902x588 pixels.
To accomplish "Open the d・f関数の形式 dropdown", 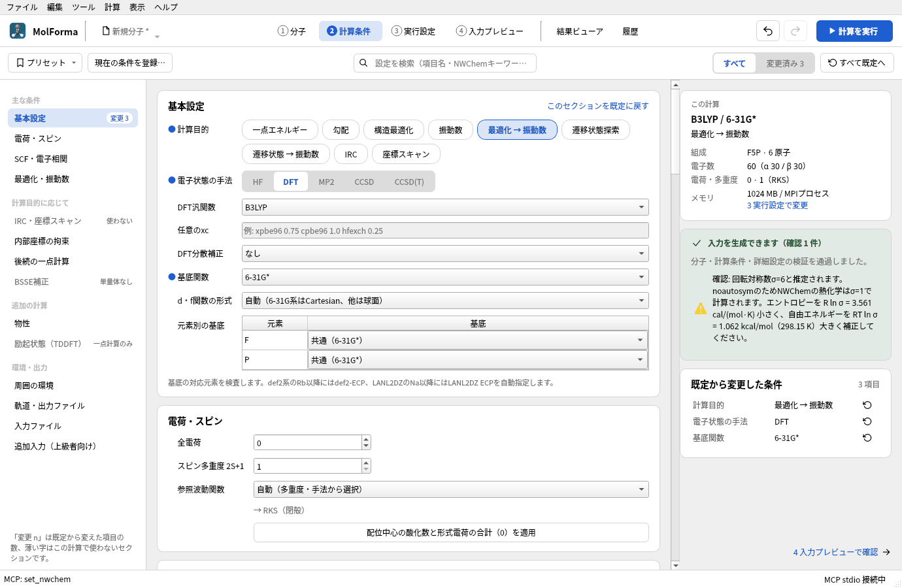I will (445, 301).
